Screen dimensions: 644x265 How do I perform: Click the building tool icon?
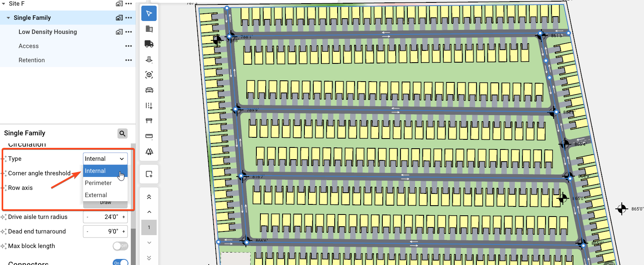(x=149, y=29)
